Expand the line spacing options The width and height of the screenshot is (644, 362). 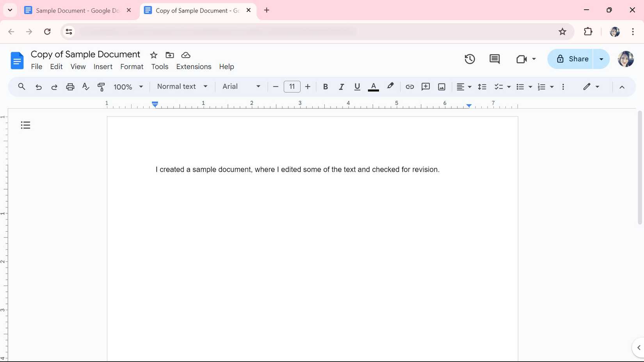[x=482, y=87]
